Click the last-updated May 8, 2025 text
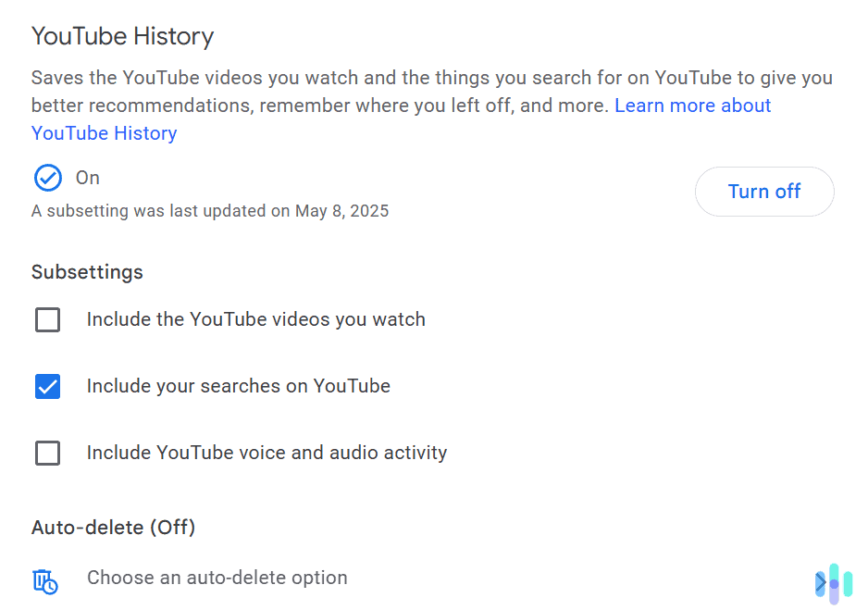The width and height of the screenshot is (868, 610). click(x=210, y=210)
